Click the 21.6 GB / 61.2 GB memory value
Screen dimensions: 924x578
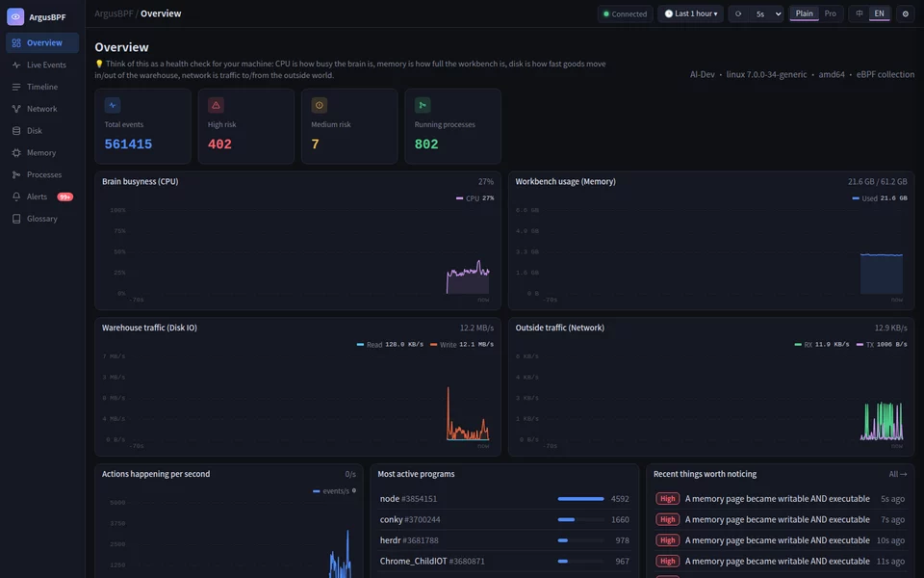coord(878,182)
